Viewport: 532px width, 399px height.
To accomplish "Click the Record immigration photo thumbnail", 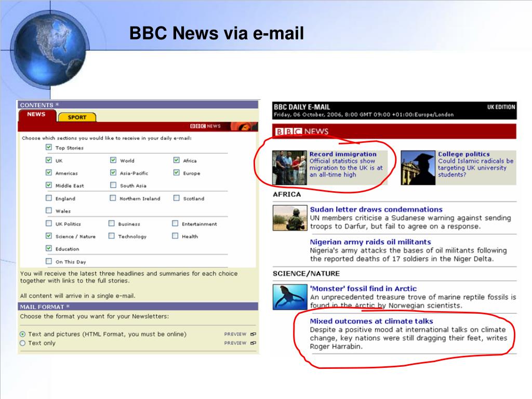I will 289,168.
